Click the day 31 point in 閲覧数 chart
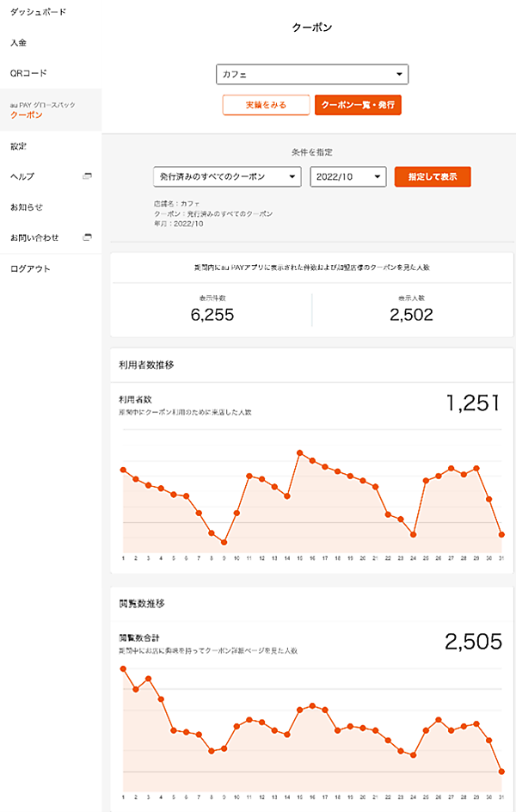The image size is (516, 812). [501, 772]
